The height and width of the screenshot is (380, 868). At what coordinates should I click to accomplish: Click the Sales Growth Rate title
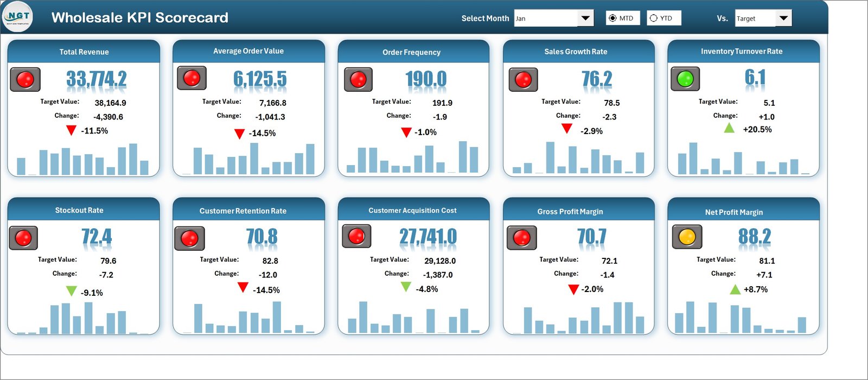tap(576, 52)
